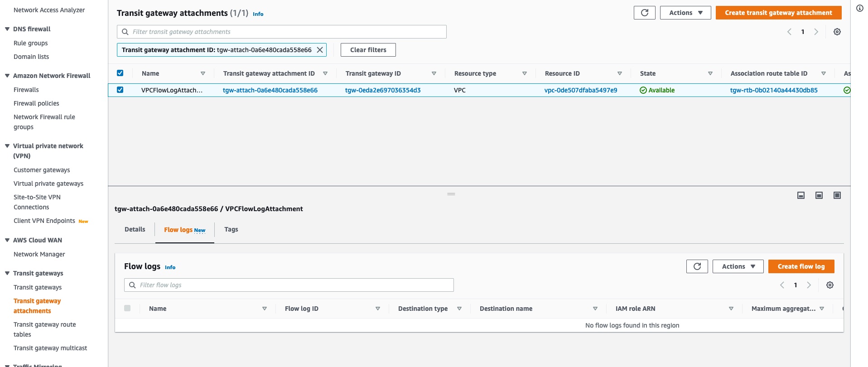Open route table tgw-rtb-0b02140a44430db85 link
The image size is (868, 367).
pos(774,90)
